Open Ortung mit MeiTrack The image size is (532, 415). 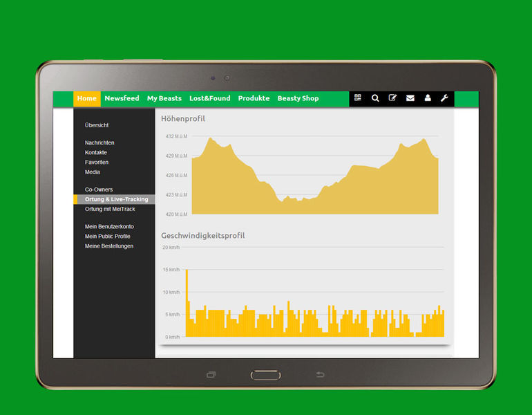pyautogui.click(x=110, y=209)
